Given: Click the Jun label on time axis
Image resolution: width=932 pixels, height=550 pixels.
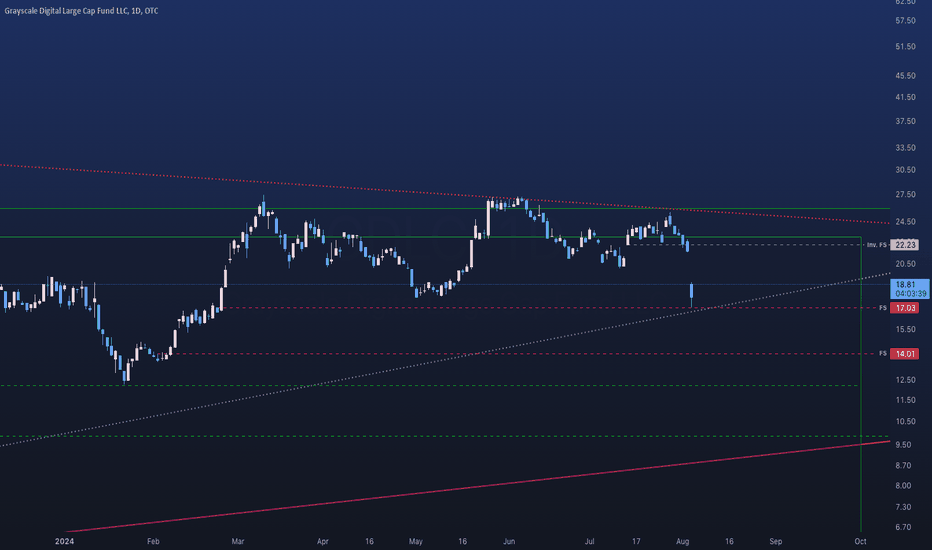Looking at the screenshot, I should 509,541.
